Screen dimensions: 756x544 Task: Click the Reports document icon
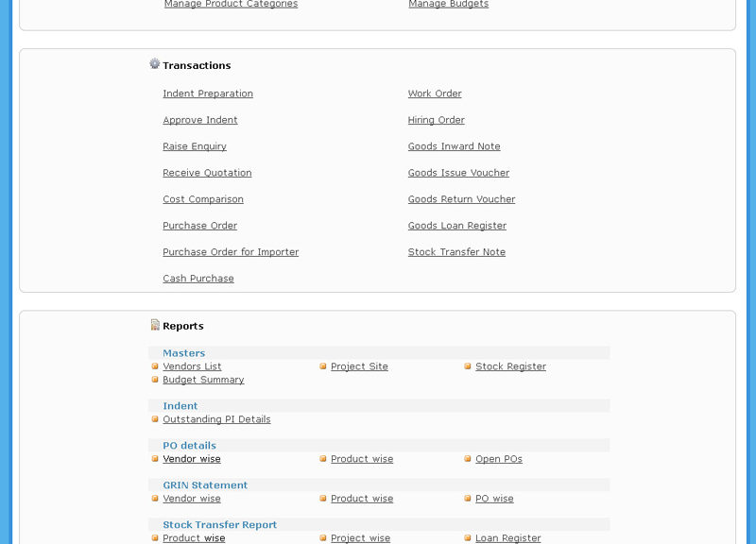[155, 325]
